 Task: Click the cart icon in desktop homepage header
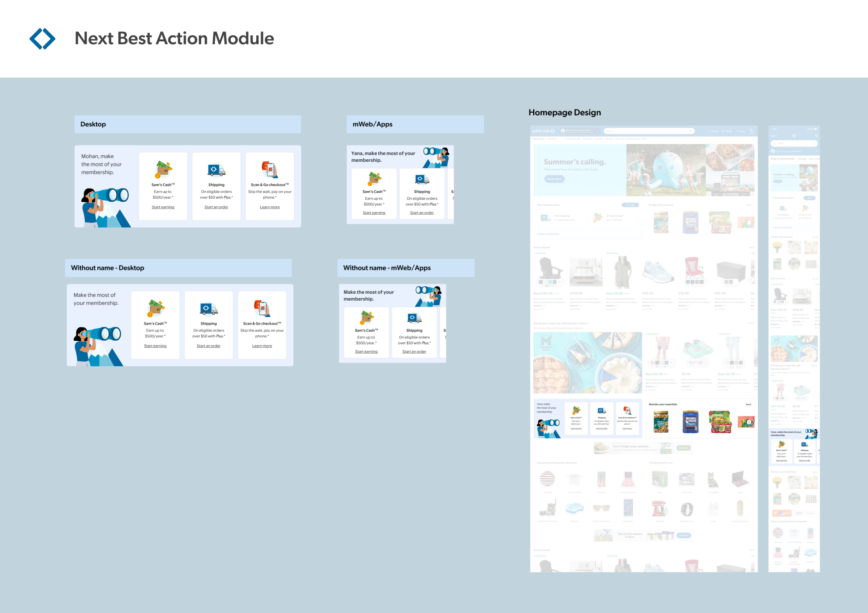(x=752, y=130)
